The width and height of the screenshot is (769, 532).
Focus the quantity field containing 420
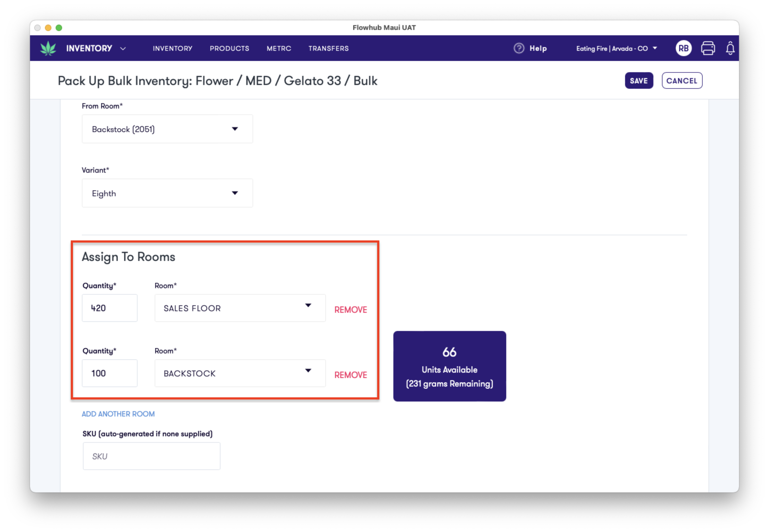point(109,308)
